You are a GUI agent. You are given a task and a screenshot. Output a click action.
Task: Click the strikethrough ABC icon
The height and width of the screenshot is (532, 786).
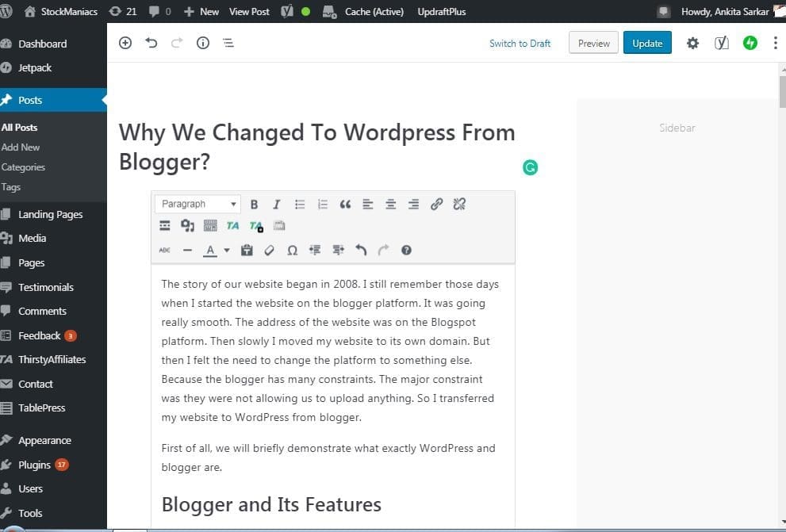point(164,250)
